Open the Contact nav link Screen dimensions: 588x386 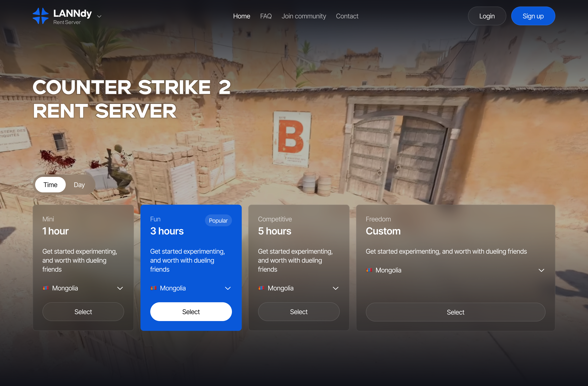tap(347, 16)
